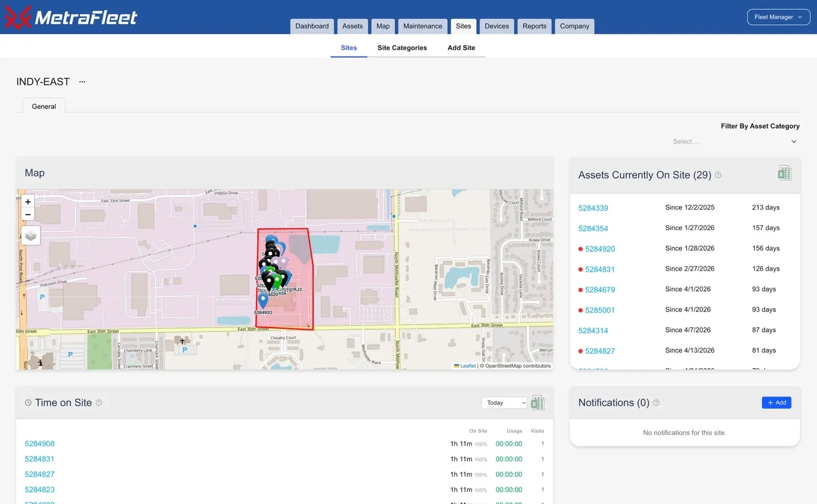Open the Leaflet attribution link
This screenshot has height=504, width=817.
[464, 366]
